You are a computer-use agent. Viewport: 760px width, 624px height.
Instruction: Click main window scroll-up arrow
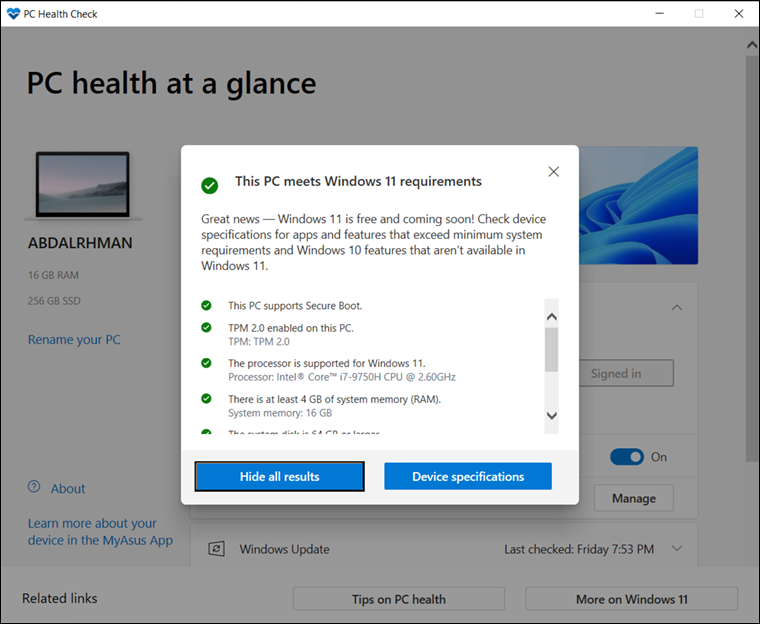coord(752,45)
